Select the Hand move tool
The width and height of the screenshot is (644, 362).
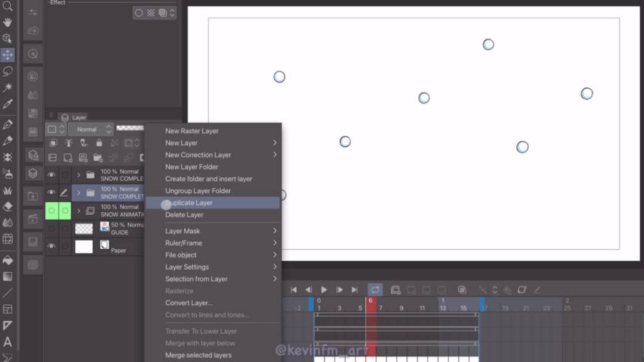8,22
